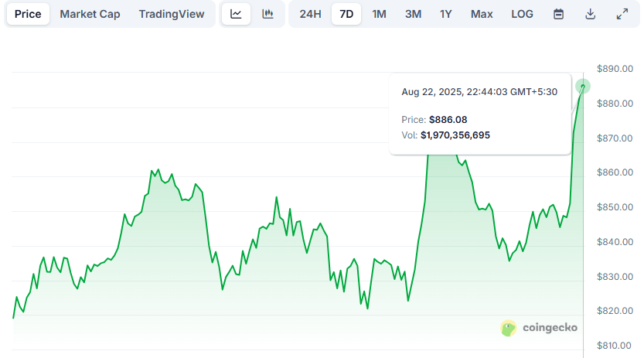The width and height of the screenshot is (644, 358).
Task: Switch to the TradingView tab
Action: click(172, 14)
